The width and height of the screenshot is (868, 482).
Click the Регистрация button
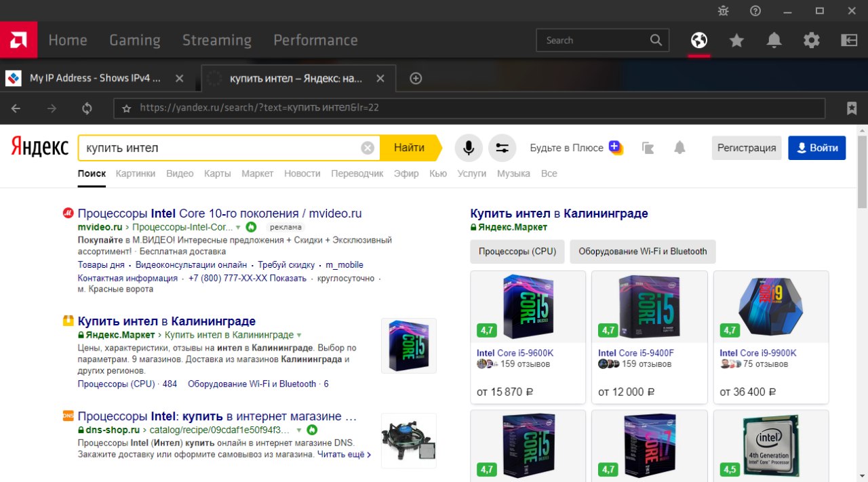(747, 148)
